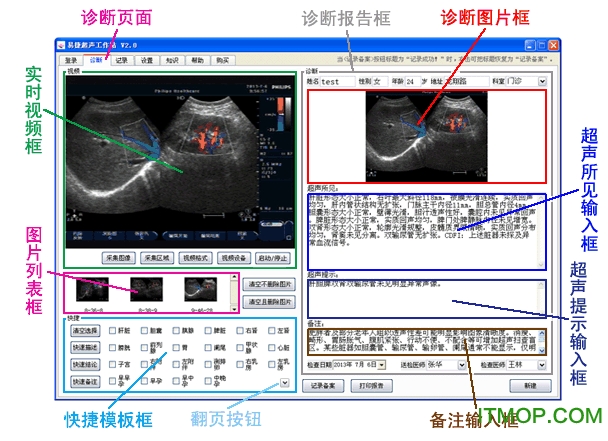Switch to the 记录 tab
Screen dimensions: 608x441
tap(120, 60)
